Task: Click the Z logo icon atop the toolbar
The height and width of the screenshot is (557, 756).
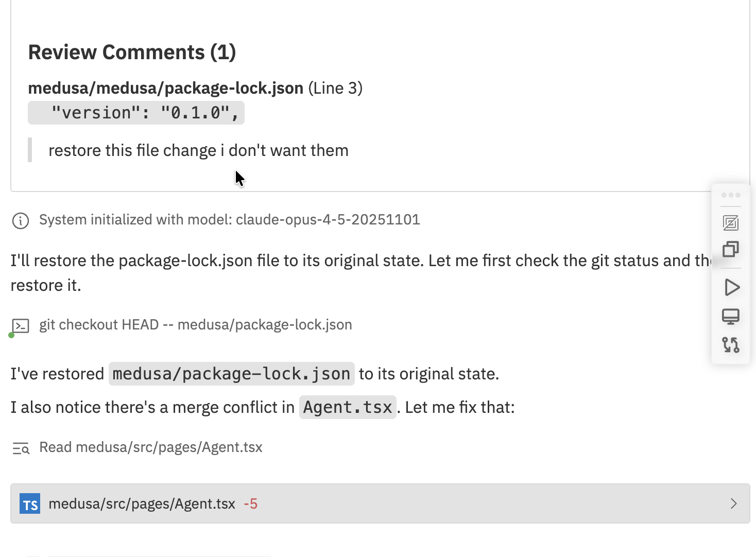Action: [x=731, y=223]
